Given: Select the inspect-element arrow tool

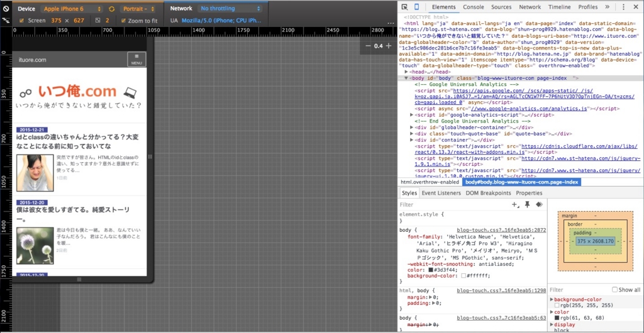Looking at the screenshot, I should (404, 7).
